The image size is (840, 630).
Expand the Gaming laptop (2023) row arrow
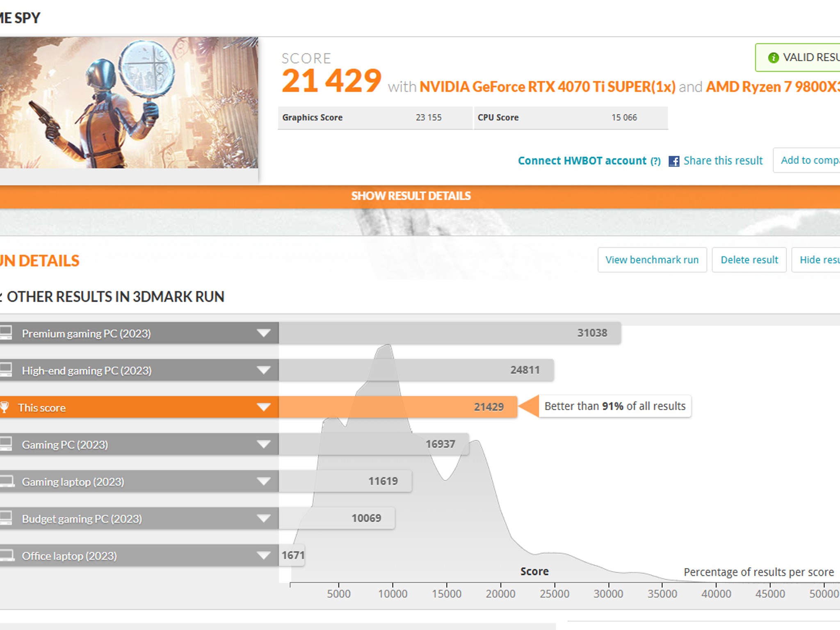coord(263,481)
